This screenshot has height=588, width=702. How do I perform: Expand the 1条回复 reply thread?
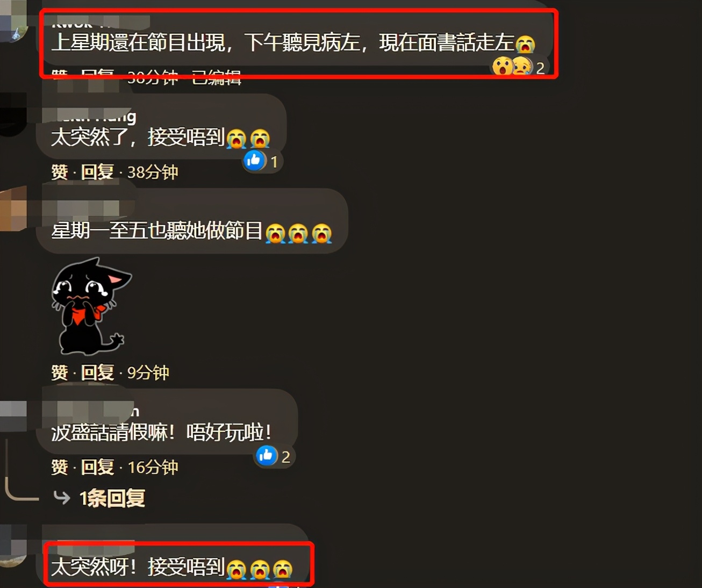tap(112, 498)
